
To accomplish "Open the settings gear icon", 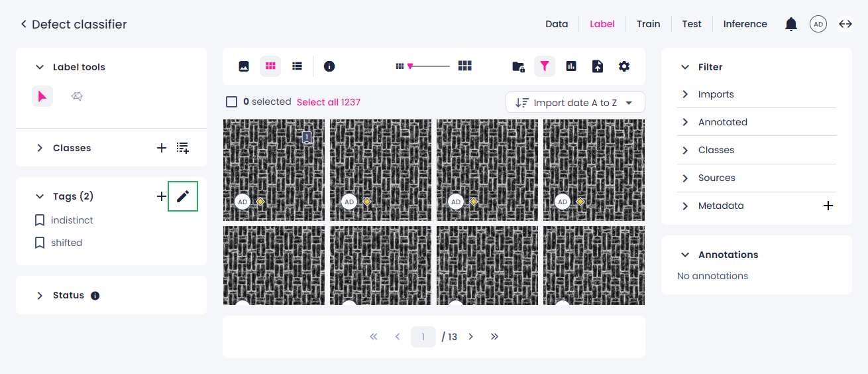I will tap(624, 66).
